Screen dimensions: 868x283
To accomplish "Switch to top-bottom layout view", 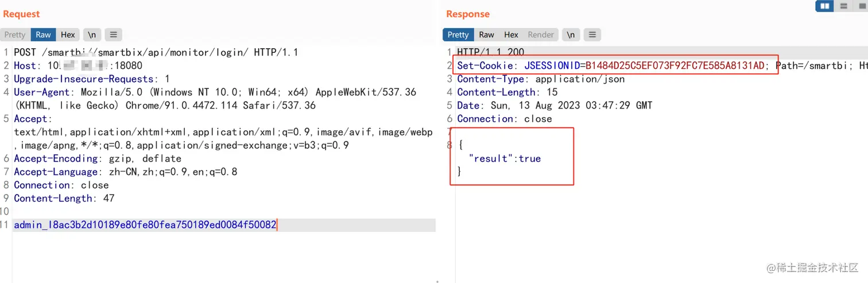I will click(843, 6).
